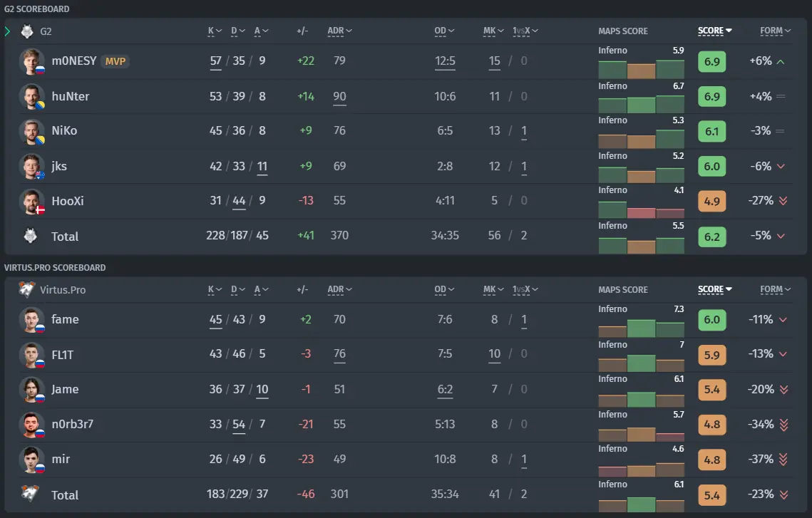Click FL1T's player avatar
The image size is (812, 518).
(x=31, y=355)
